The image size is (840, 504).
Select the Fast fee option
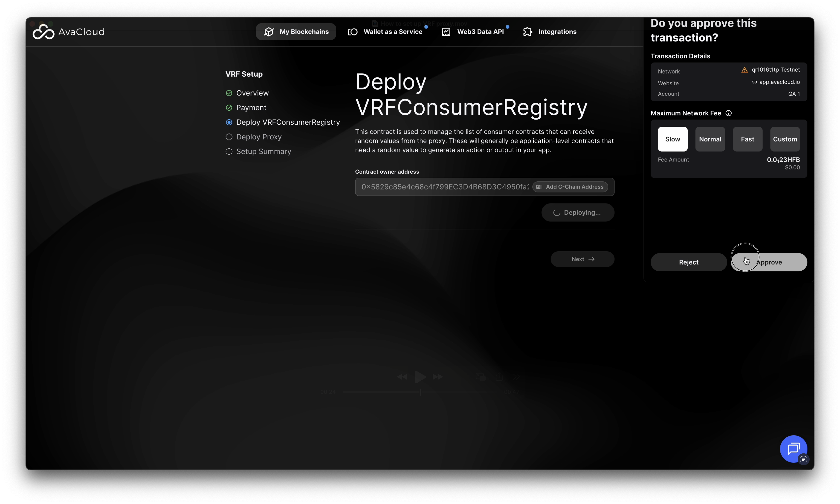tap(747, 139)
